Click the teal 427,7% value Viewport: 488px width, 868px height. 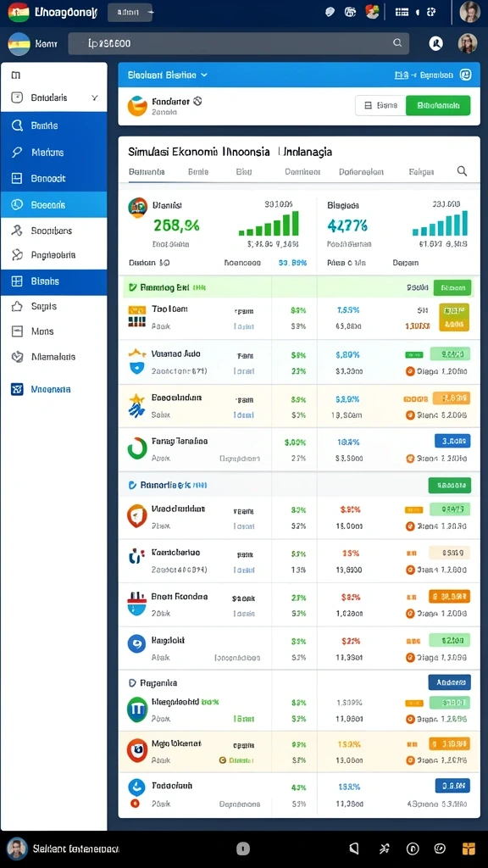click(x=347, y=225)
